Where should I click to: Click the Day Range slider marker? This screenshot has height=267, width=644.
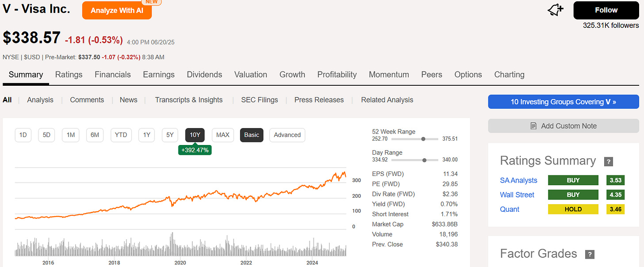point(425,160)
